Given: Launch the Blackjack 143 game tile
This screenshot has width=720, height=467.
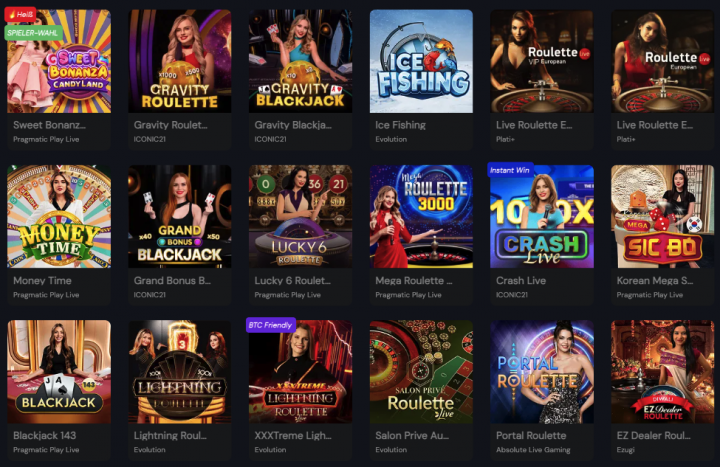Looking at the screenshot, I should pos(59,371).
